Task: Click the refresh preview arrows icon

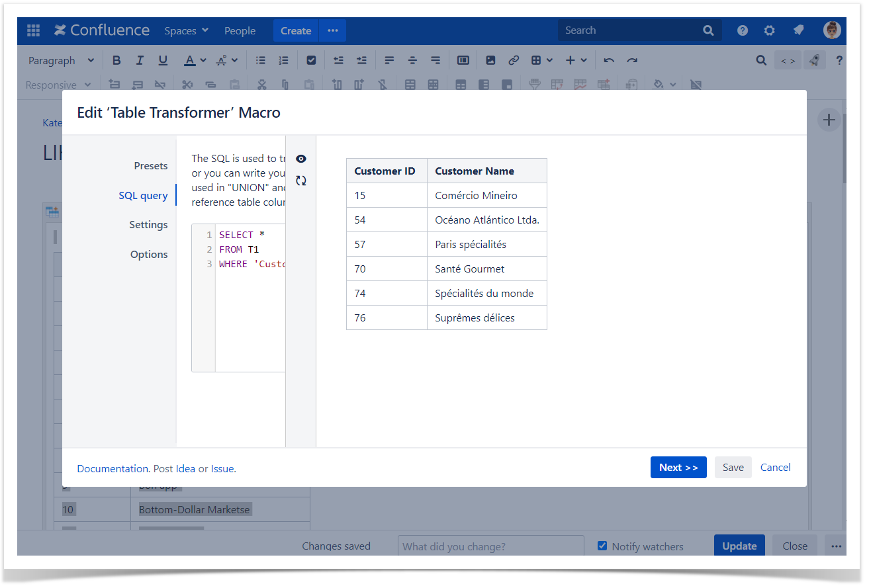Action: pyautogui.click(x=301, y=181)
